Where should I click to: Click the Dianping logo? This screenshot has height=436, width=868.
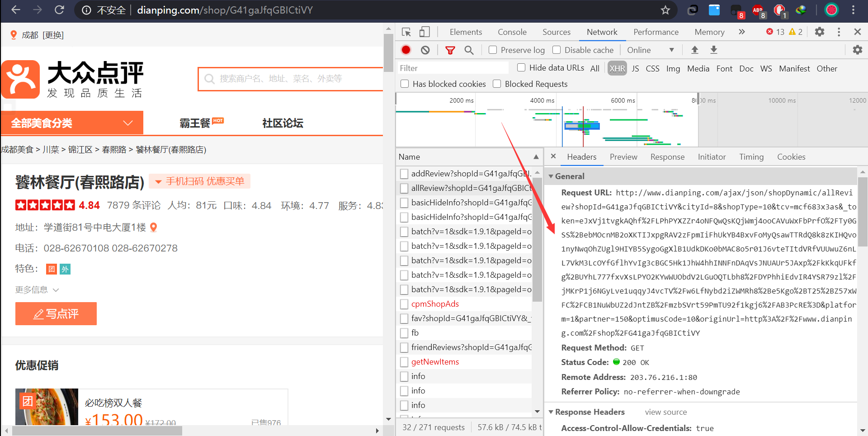coord(72,79)
